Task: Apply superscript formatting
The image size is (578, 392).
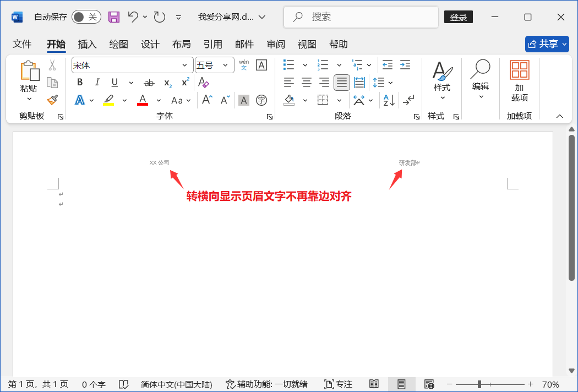Action: [x=186, y=82]
